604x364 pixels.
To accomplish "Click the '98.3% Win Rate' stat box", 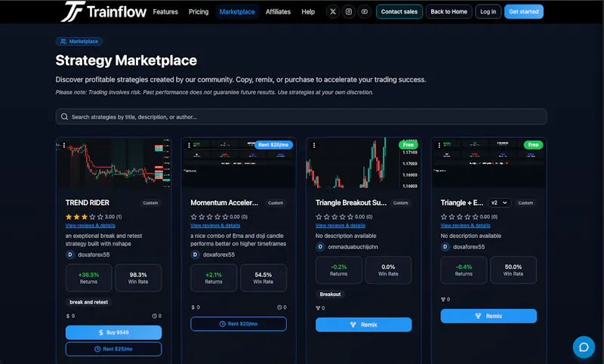I will (x=138, y=278).
